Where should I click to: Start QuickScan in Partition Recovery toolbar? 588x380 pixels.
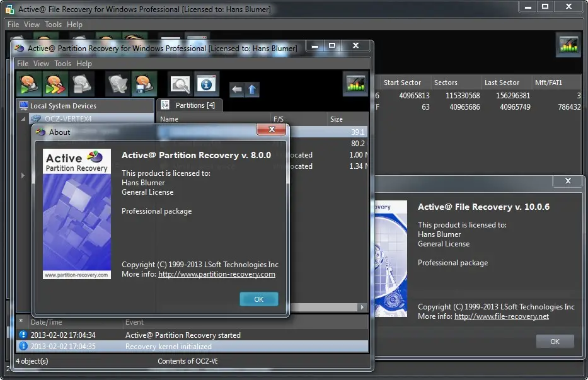(x=29, y=84)
